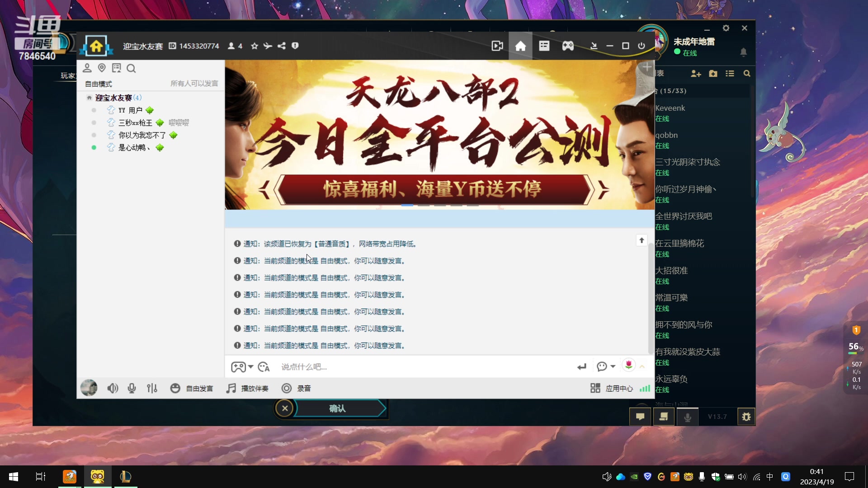
Task: Click the YY channel home logo icon
Action: coord(96,46)
